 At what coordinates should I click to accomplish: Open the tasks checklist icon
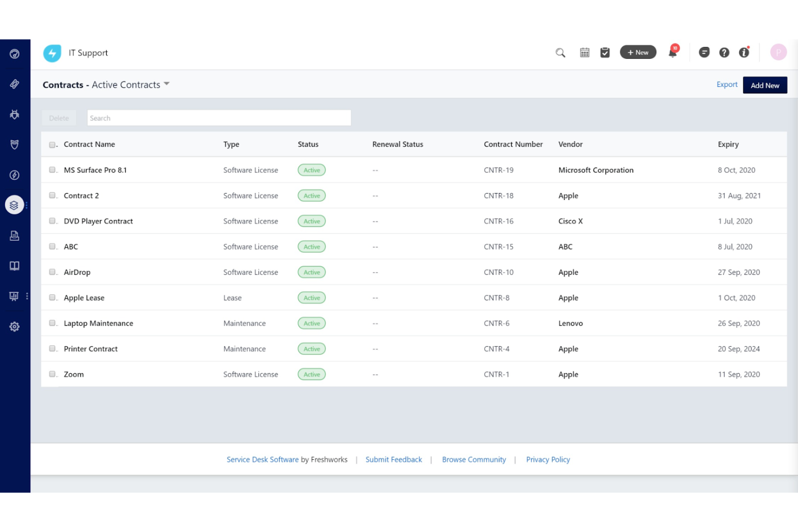click(x=605, y=53)
